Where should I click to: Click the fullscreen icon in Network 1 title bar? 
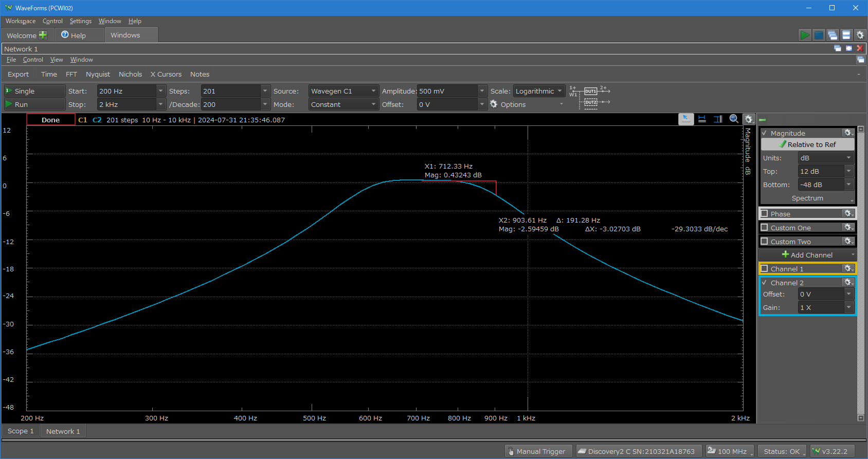click(849, 48)
